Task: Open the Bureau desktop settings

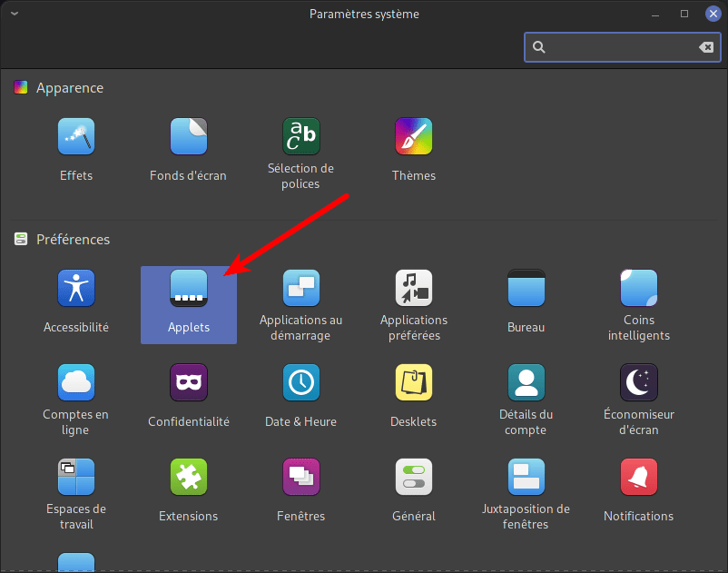Action: 526,289
